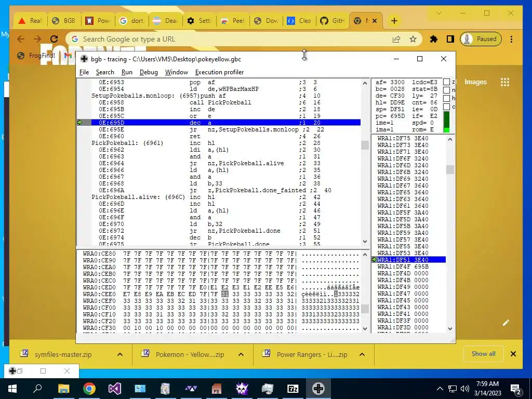Show hidden system tray icons chevron

[x=440, y=389]
